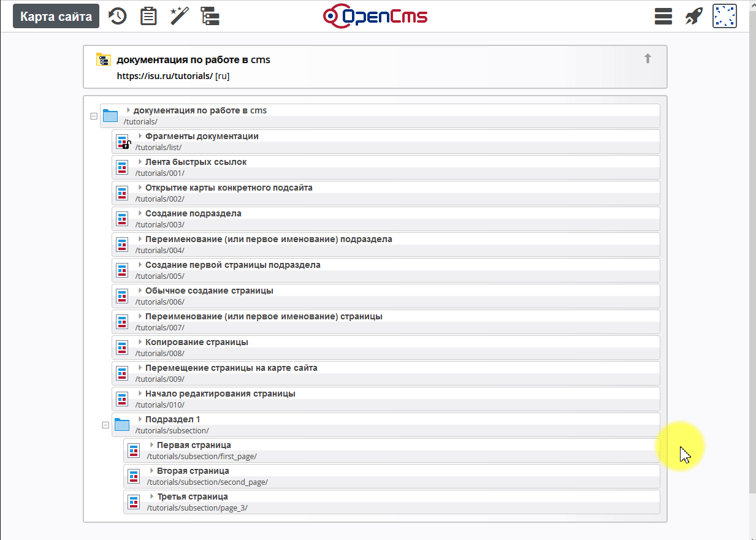756x540 pixels.
Task: Open the magic wand create-page tool
Action: click(x=179, y=17)
